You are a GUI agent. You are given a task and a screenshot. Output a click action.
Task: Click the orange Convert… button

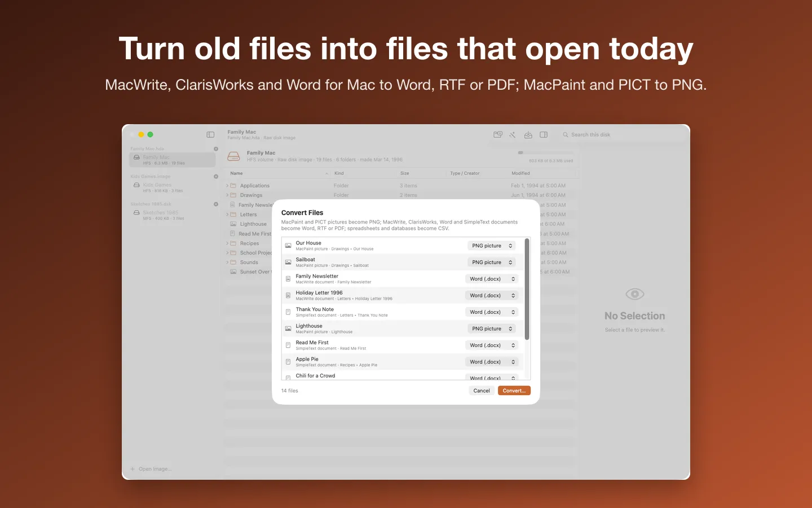pos(514,391)
